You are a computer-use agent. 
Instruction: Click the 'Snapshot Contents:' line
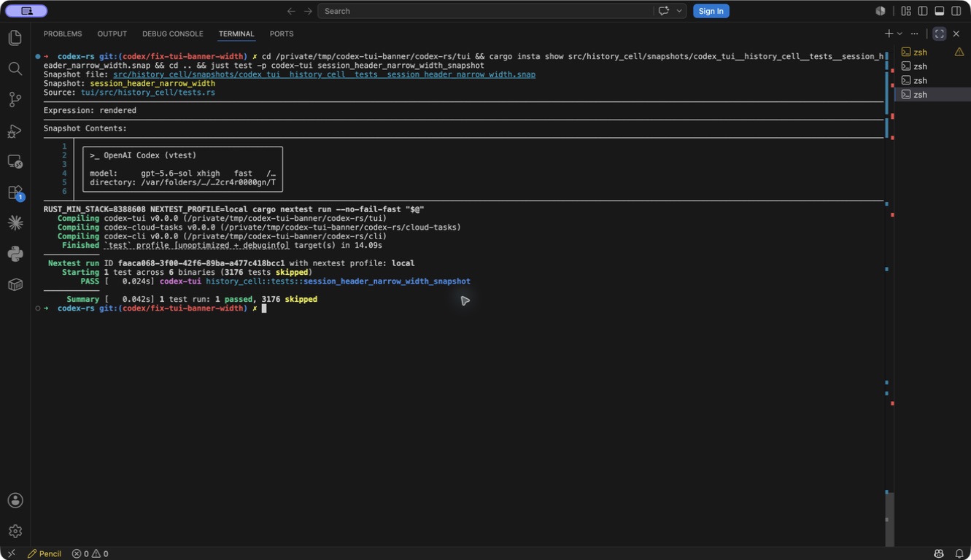85,128
